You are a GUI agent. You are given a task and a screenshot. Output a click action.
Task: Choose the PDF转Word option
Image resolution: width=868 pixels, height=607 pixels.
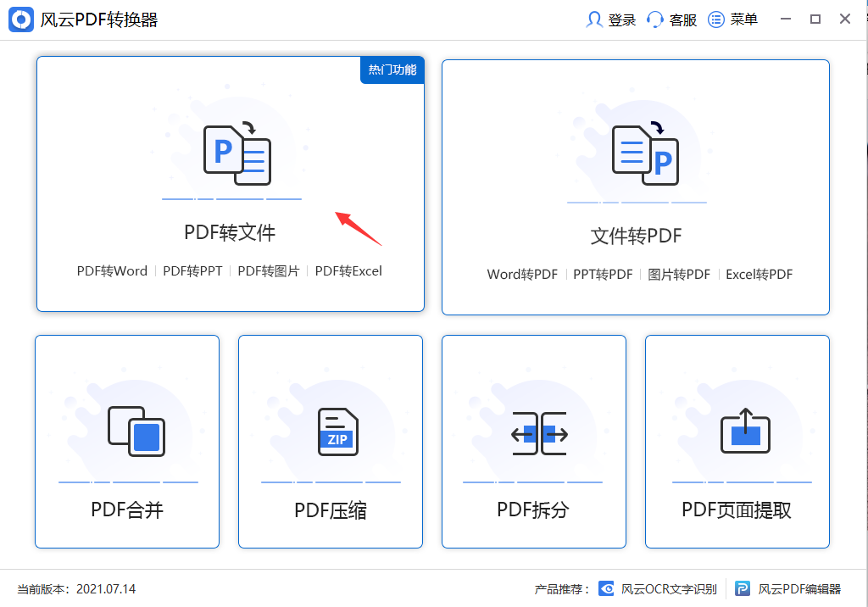[x=112, y=270]
